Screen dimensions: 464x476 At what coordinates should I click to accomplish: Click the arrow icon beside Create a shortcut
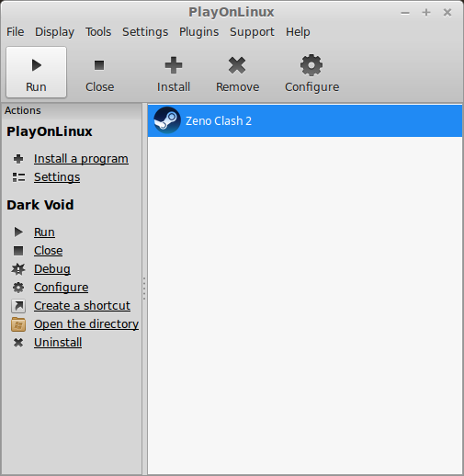pos(18,306)
